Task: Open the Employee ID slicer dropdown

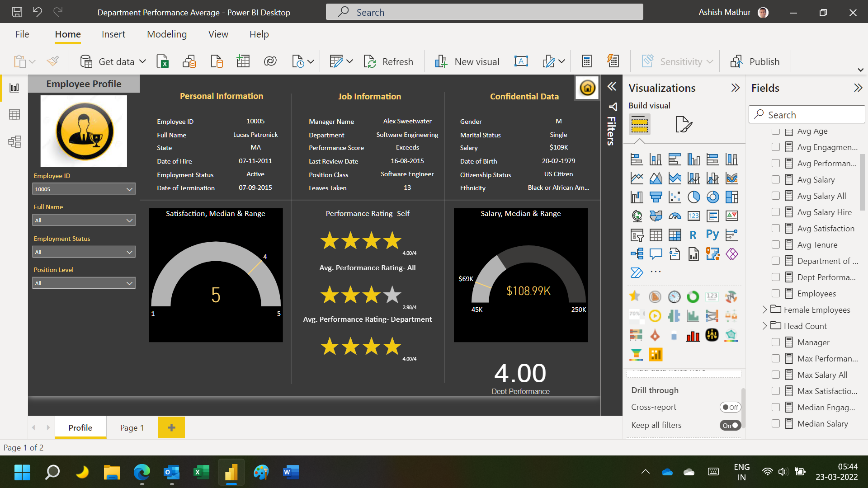Action: 84,189
